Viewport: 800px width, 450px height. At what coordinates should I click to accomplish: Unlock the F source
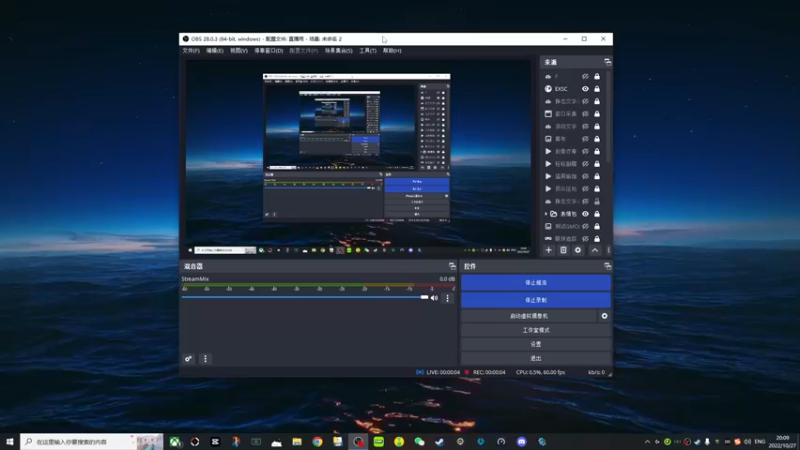click(x=597, y=77)
